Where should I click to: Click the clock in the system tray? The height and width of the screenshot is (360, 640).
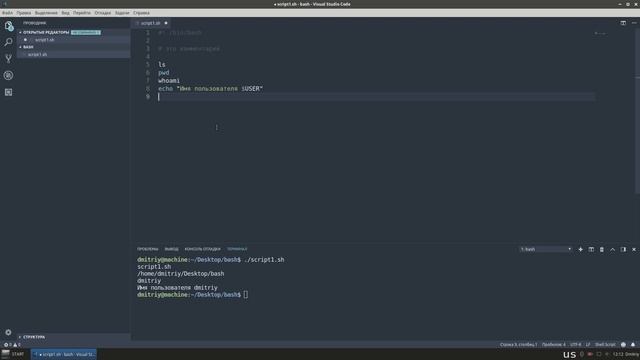click(618, 354)
